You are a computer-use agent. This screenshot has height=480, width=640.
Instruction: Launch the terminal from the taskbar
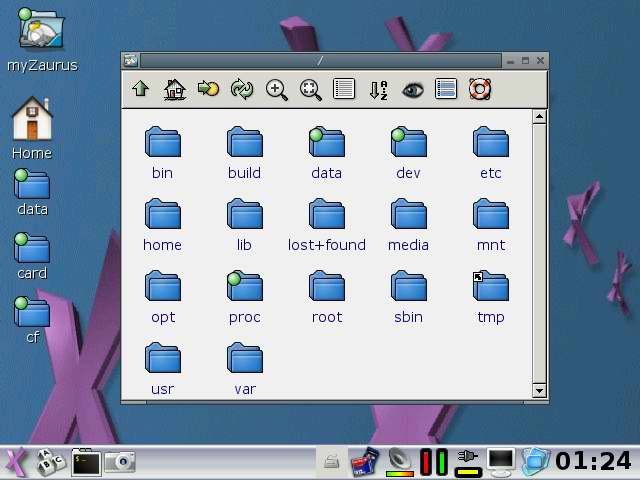click(x=86, y=461)
